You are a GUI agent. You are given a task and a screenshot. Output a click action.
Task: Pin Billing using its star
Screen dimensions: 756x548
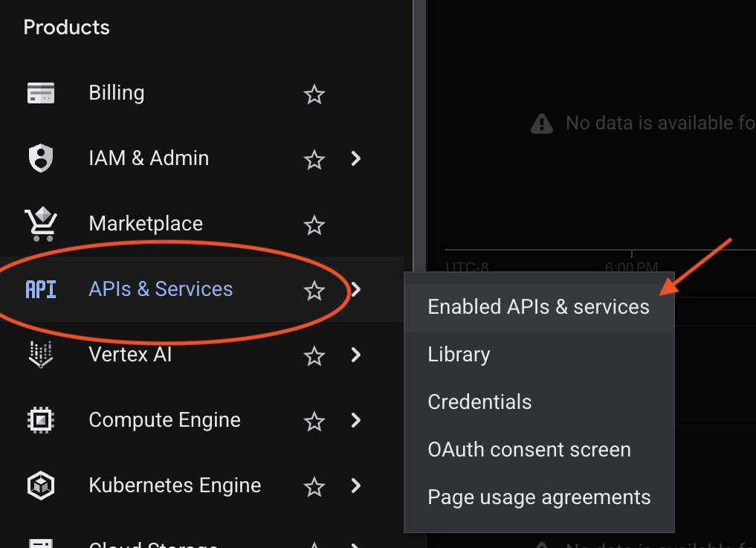pos(314,95)
